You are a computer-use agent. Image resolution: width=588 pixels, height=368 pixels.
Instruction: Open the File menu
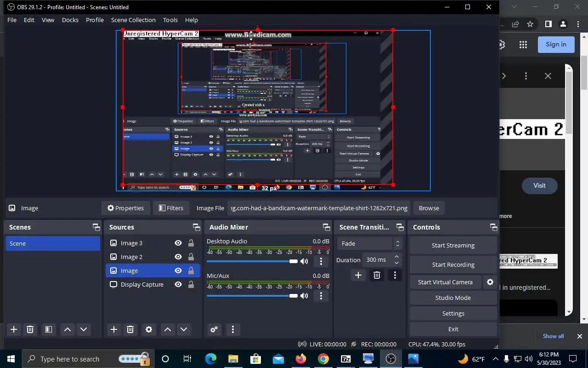(12, 20)
